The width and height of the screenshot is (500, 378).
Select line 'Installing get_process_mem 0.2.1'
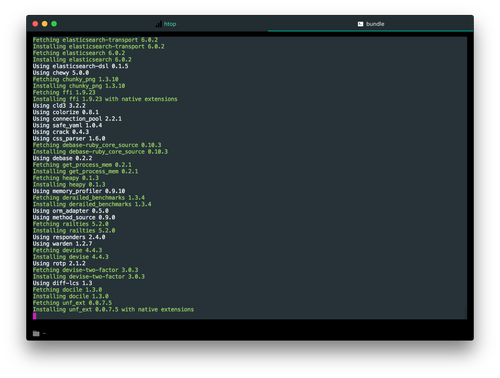point(86,171)
